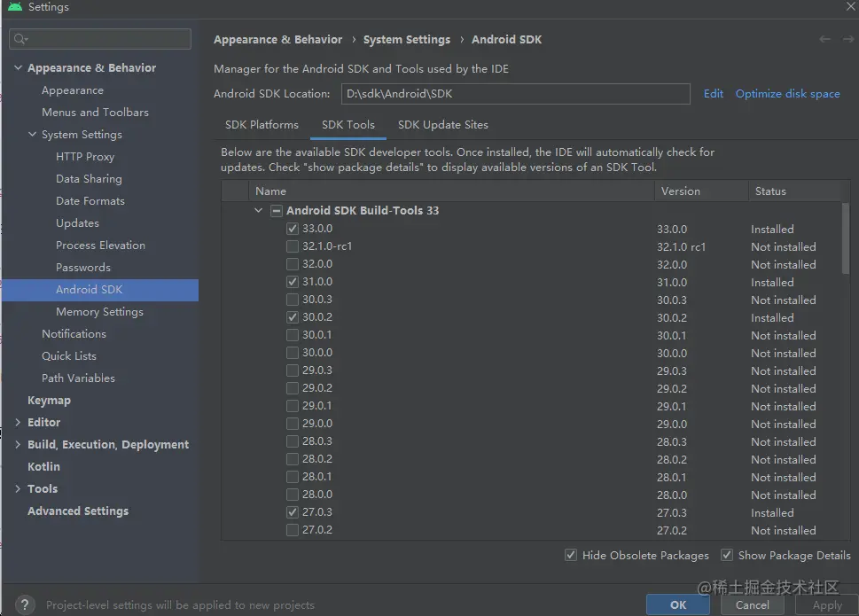Check the 32.0.0 build tools checkbox

[293, 264]
